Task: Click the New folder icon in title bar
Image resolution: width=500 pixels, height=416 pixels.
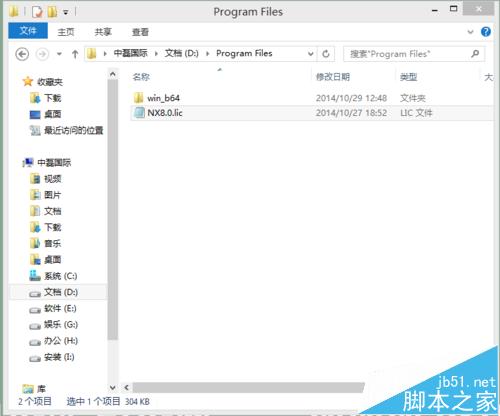Action: 52,12
